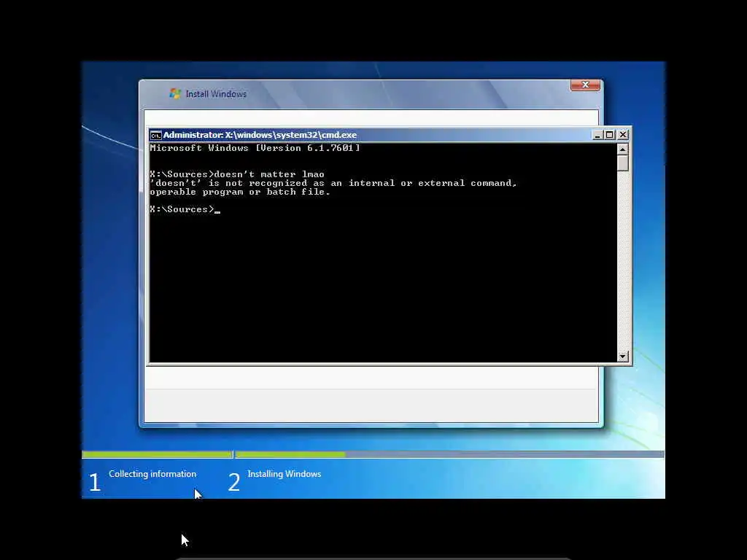Screen dimensions: 747x560
Task: Click the cmd.exe title bar icon
Action: 155,135
